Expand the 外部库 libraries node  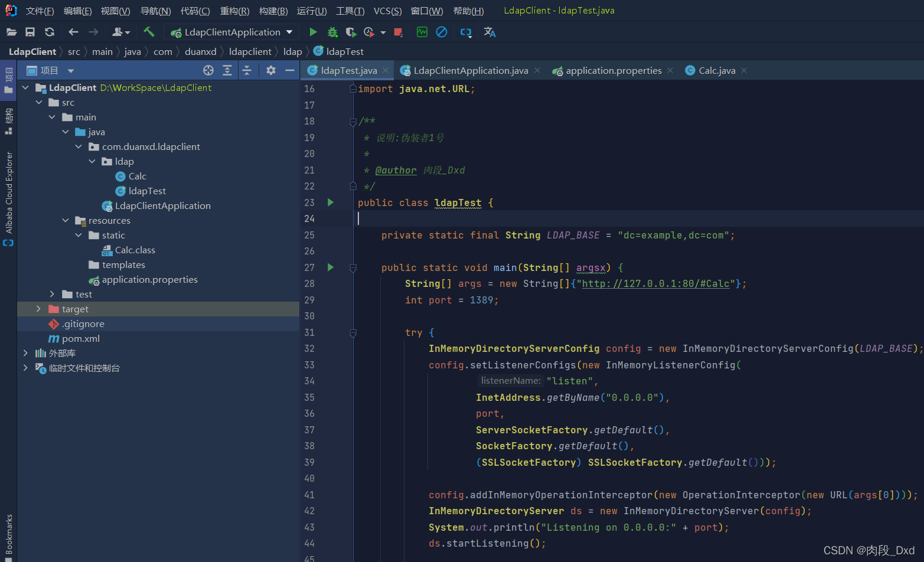click(25, 353)
